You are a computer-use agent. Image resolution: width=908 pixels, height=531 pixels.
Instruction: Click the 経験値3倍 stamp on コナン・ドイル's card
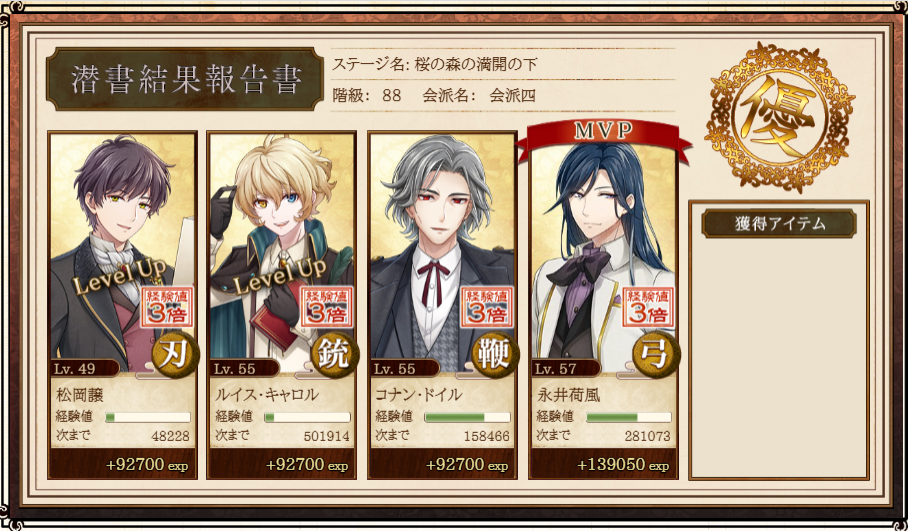[x=487, y=307]
